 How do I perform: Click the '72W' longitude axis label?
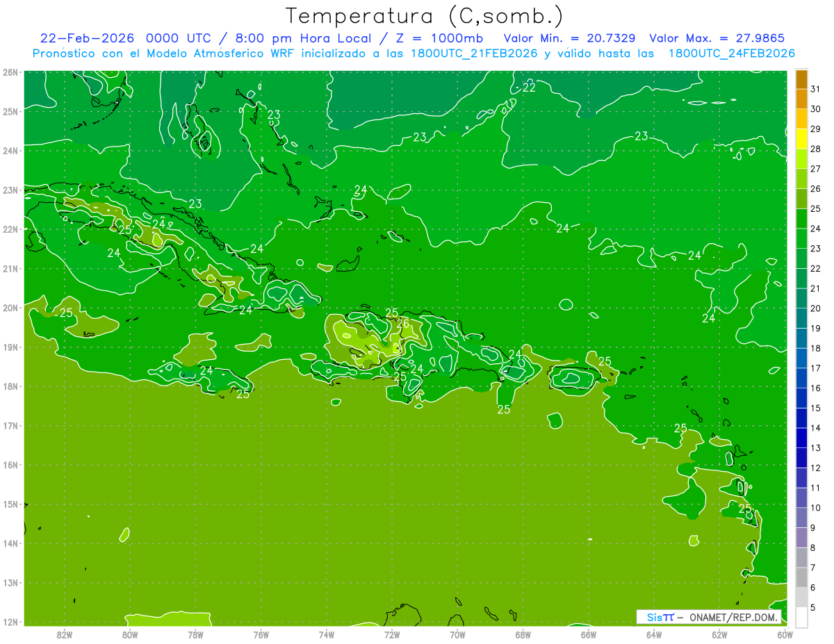(392, 634)
